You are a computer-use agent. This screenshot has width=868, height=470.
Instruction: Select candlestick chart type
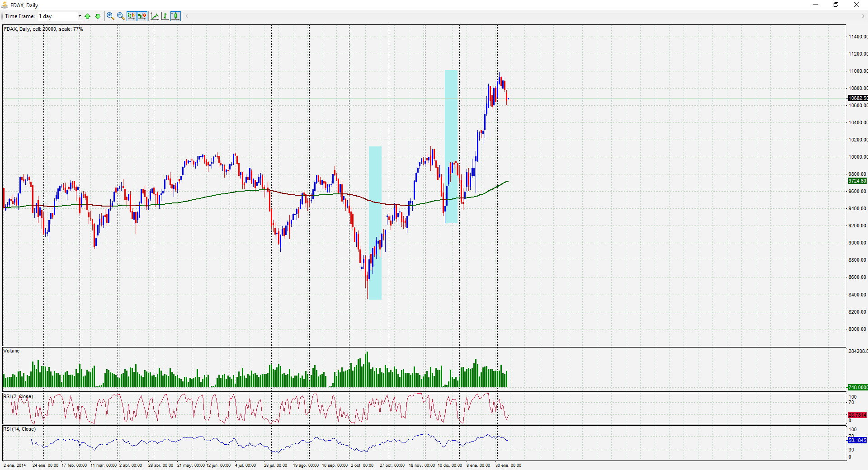[x=175, y=16]
